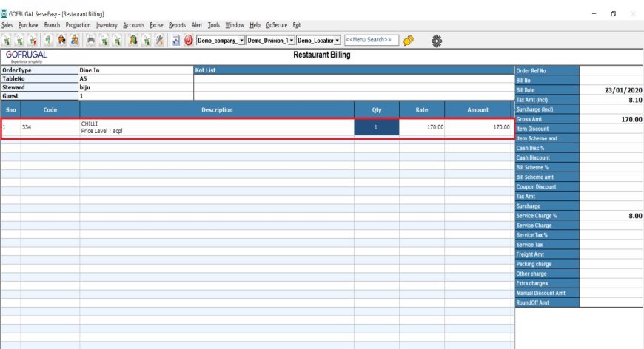Click the house-shaped toolbar icon
644x349 pixels.
click(61, 40)
